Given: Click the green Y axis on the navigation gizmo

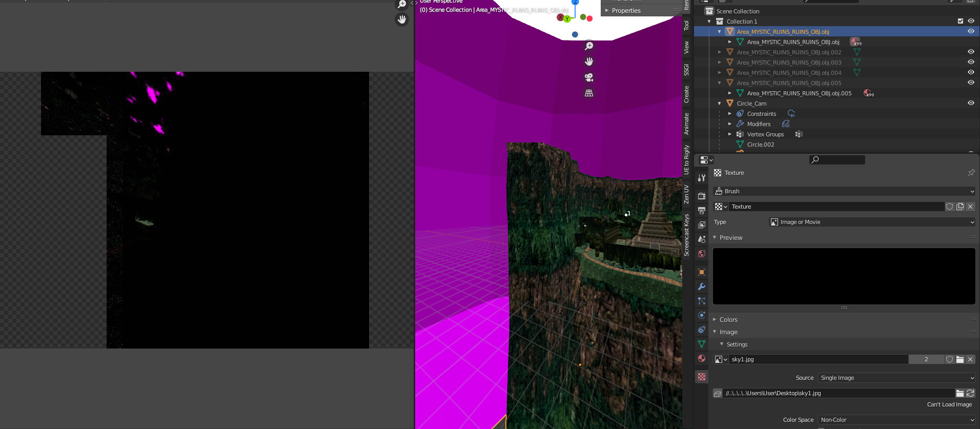Looking at the screenshot, I should pos(567,19).
